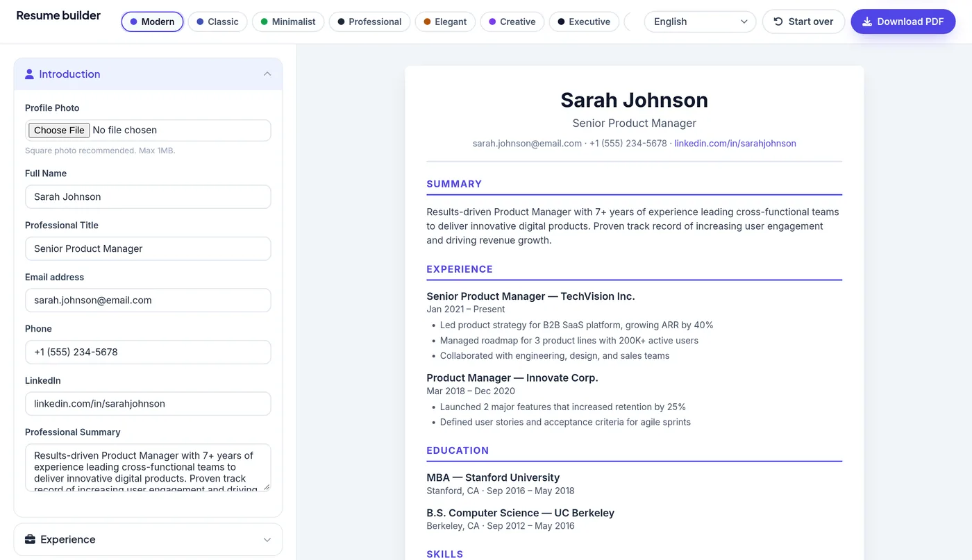Click the Start over button
Image resolution: width=972 pixels, height=560 pixels.
pyautogui.click(x=803, y=22)
